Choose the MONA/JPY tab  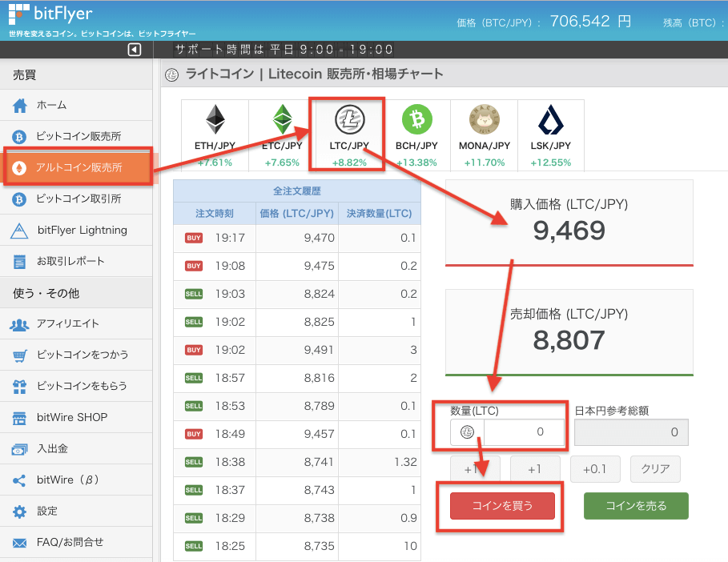[485, 135]
